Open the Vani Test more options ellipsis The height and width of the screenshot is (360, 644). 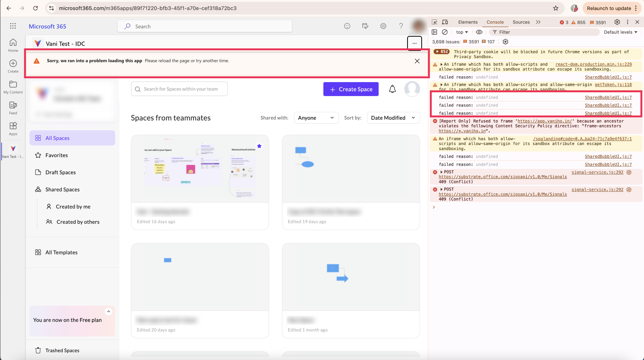[x=414, y=43]
